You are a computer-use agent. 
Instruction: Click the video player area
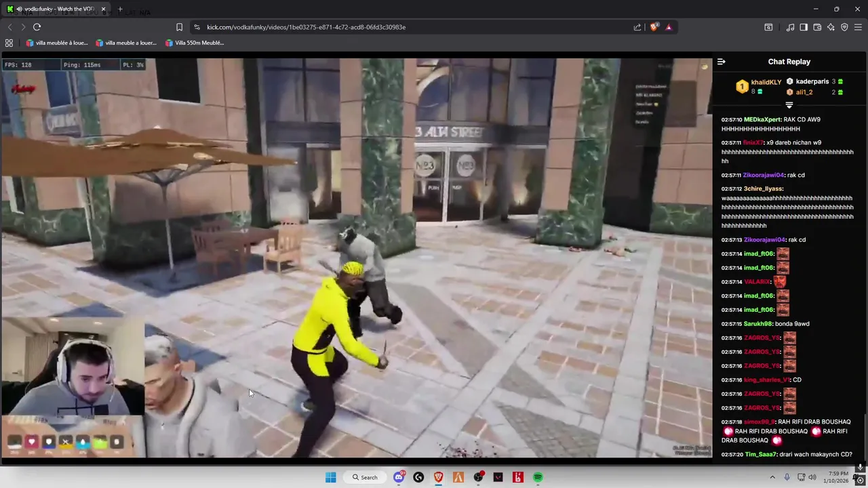click(x=356, y=258)
